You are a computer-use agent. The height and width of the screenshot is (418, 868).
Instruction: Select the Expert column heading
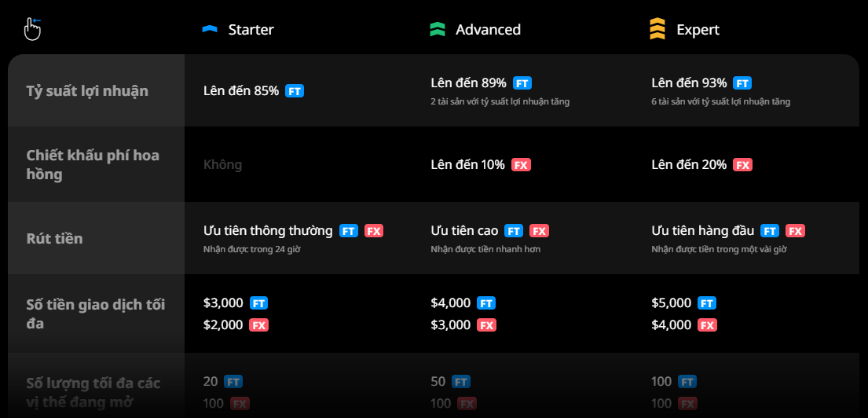(698, 29)
